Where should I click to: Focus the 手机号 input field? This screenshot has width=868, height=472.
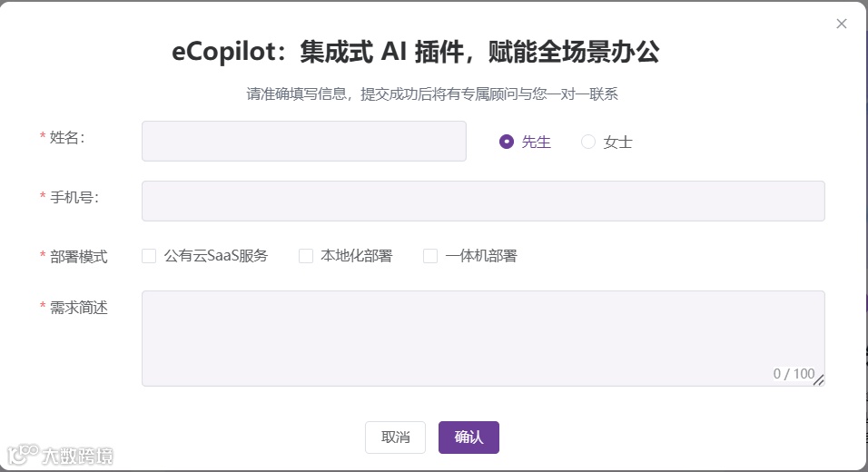pos(483,201)
